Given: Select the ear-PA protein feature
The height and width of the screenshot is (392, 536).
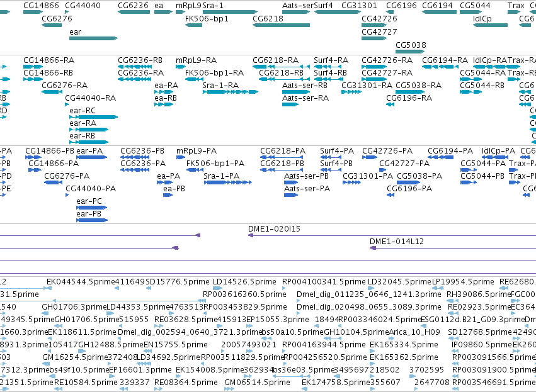Looking at the screenshot, I should pyautogui.click(x=91, y=157).
